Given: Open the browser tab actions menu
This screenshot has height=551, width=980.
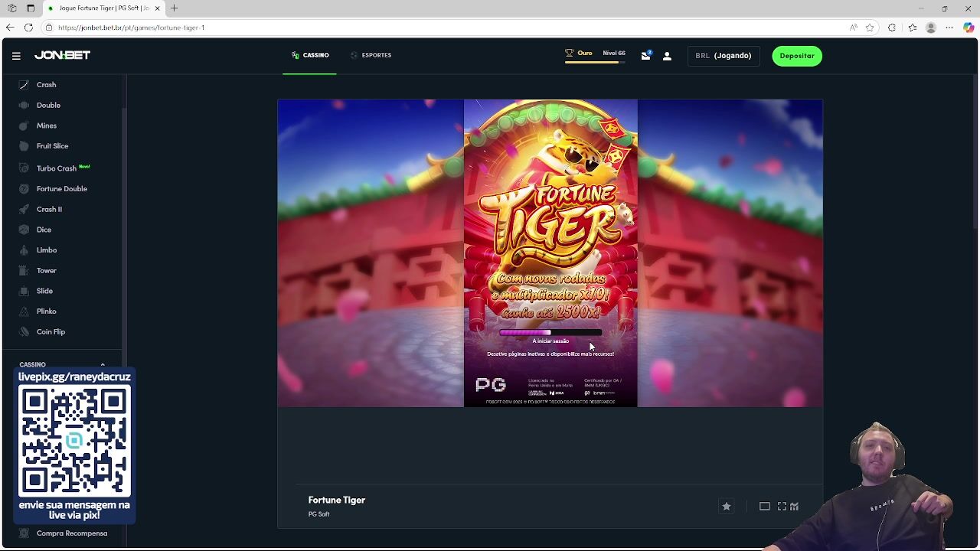Looking at the screenshot, I should pos(31,8).
